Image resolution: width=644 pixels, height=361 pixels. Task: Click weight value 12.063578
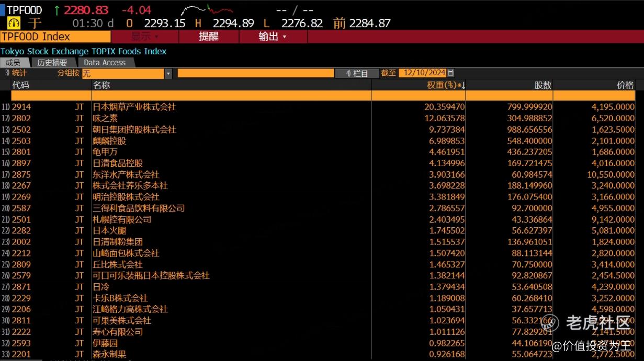(445, 118)
